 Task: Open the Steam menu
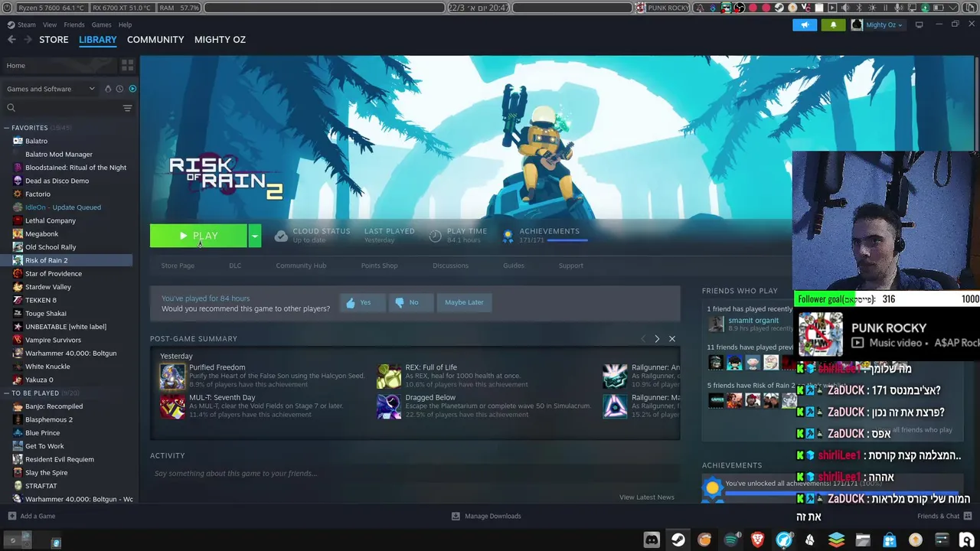(27, 24)
